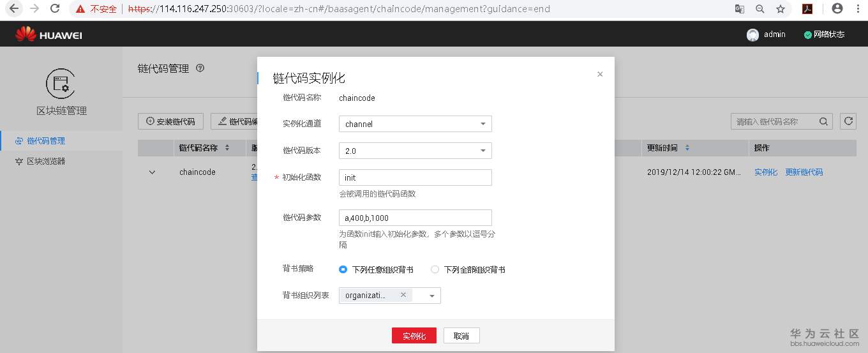This screenshot has height=353, width=868.
Task: Click the 实例化 link in chaincode row
Action: (766, 172)
